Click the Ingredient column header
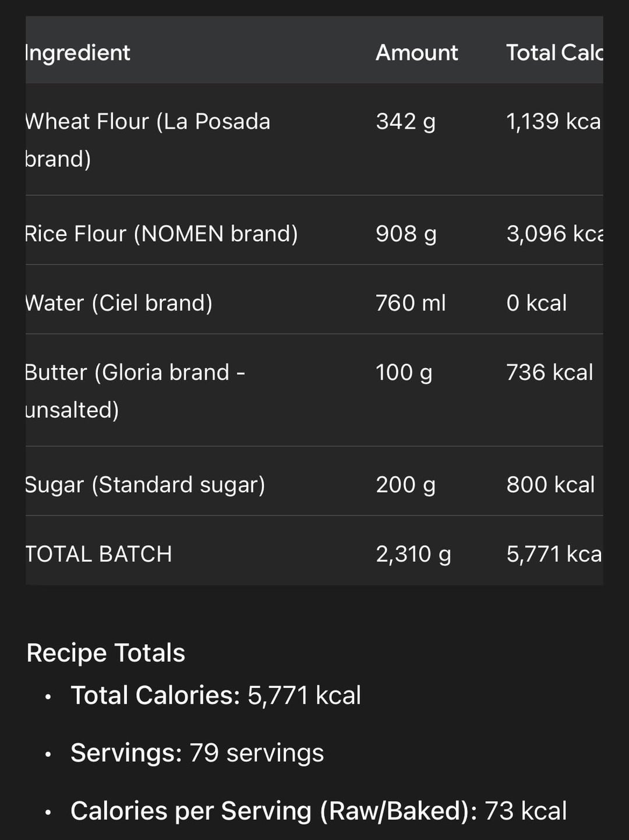 pos(78,53)
